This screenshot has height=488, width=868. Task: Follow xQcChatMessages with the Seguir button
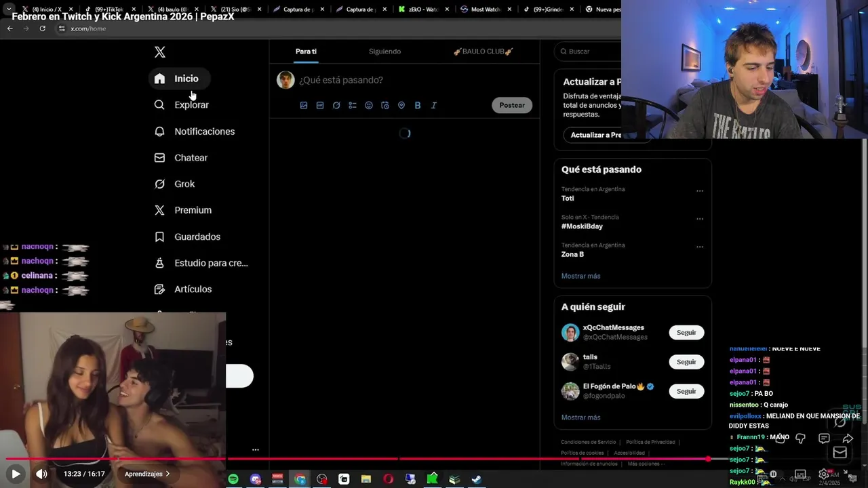(686, 333)
